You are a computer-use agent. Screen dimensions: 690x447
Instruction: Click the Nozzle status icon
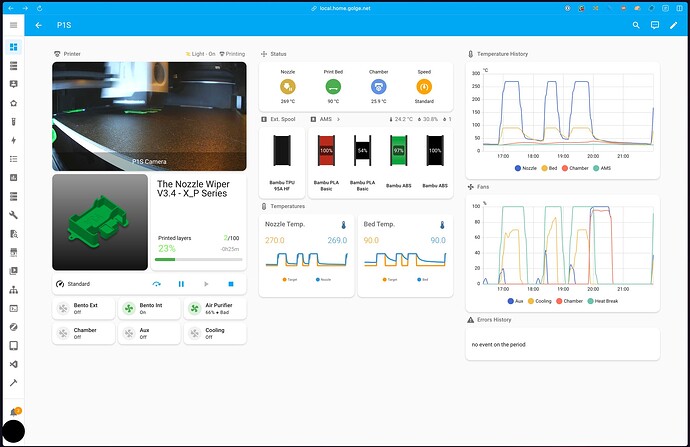tap(288, 87)
